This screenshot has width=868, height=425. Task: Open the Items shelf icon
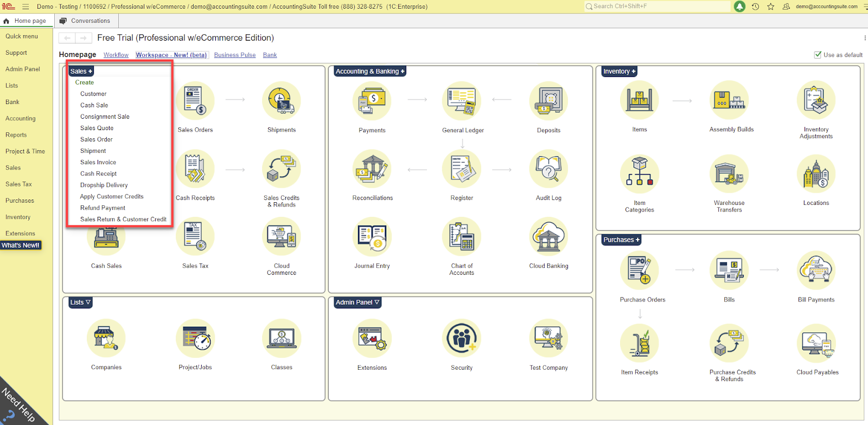coord(640,100)
